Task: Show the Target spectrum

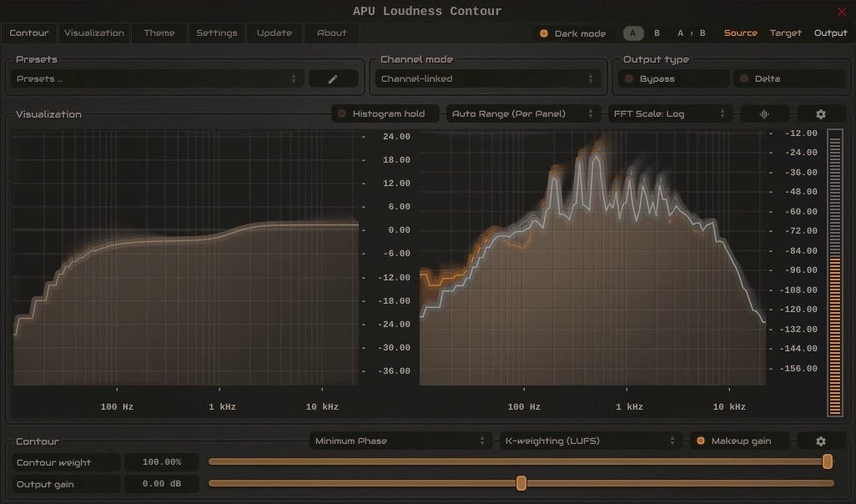Action: point(786,33)
